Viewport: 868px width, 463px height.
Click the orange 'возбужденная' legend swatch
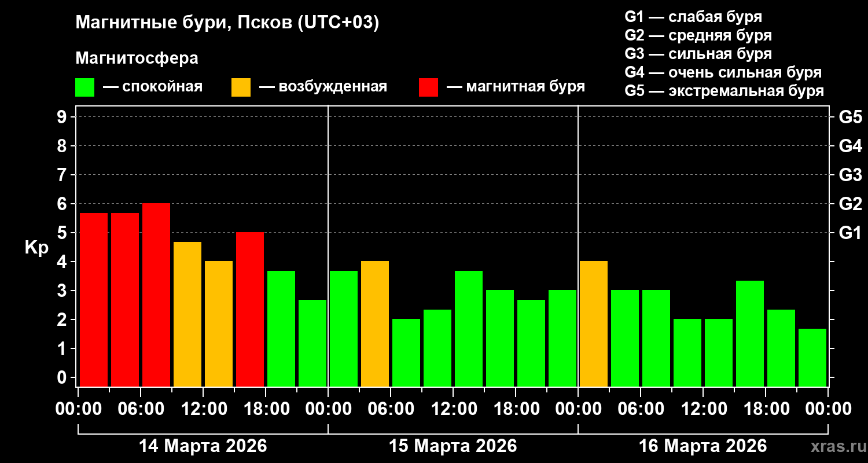[241, 87]
